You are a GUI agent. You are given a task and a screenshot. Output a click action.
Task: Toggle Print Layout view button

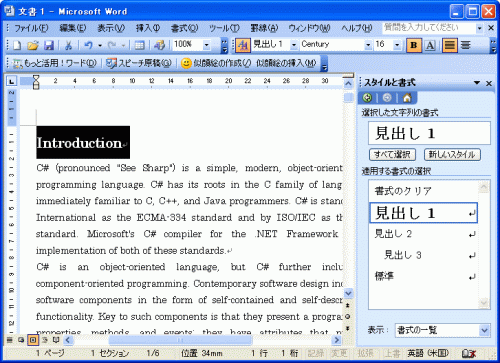click(33, 340)
